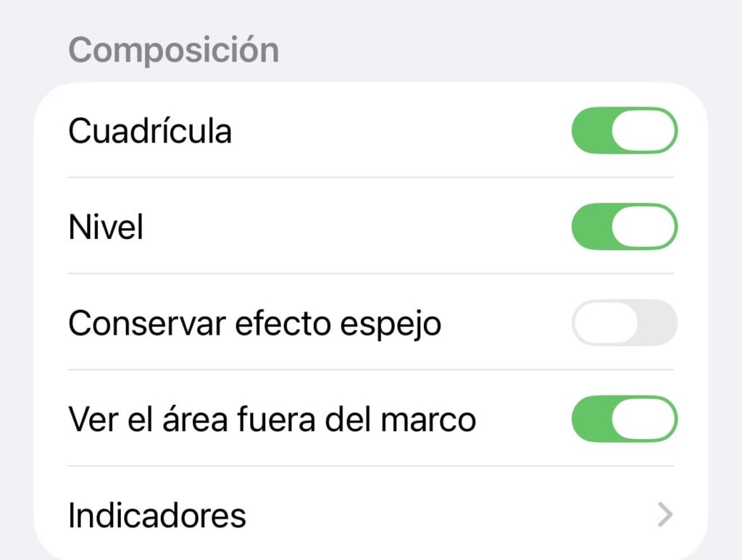Viewport: 742px width, 560px height.
Task: Click empty space in the Indicadores row
Action: click(x=449, y=515)
